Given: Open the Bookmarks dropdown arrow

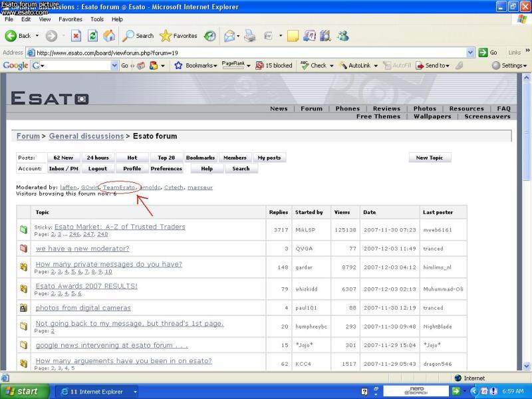Looking at the screenshot, I should point(215,66).
